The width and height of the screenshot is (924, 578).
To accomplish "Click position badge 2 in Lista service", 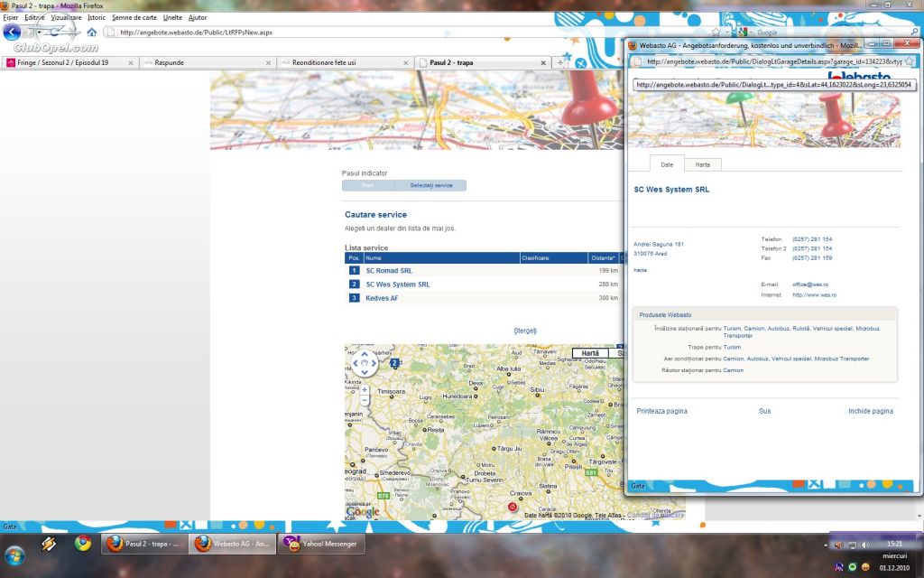I will pyautogui.click(x=354, y=284).
